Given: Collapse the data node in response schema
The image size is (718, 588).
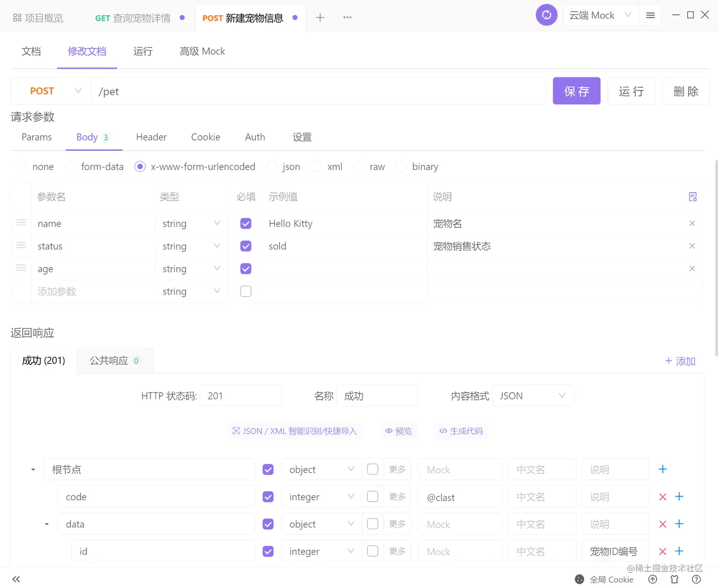Looking at the screenshot, I should [x=46, y=524].
